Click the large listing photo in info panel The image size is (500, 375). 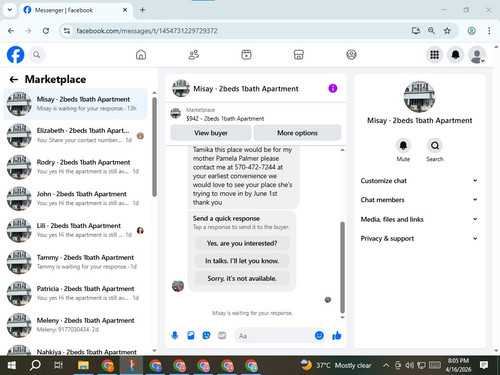[x=419, y=97]
